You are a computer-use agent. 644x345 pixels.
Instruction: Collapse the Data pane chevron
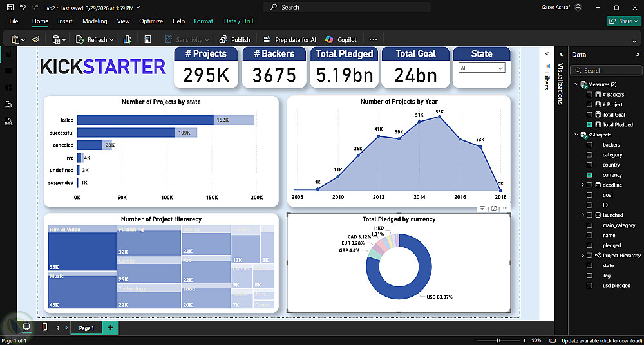coord(638,55)
